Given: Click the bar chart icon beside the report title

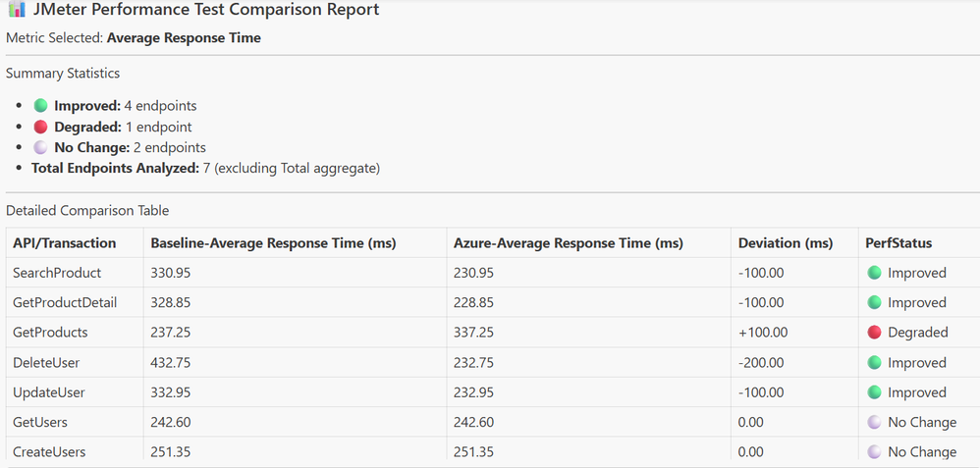Looking at the screenshot, I should [16, 10].
